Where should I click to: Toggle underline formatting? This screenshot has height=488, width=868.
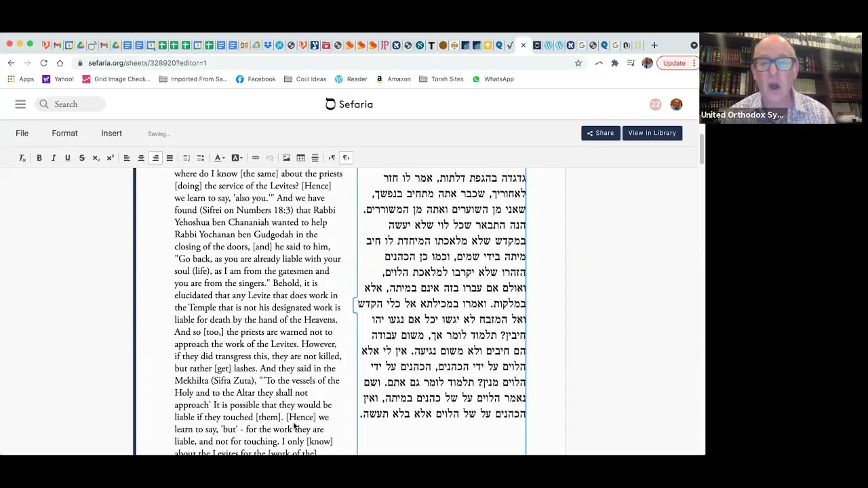tap(68, 158)
